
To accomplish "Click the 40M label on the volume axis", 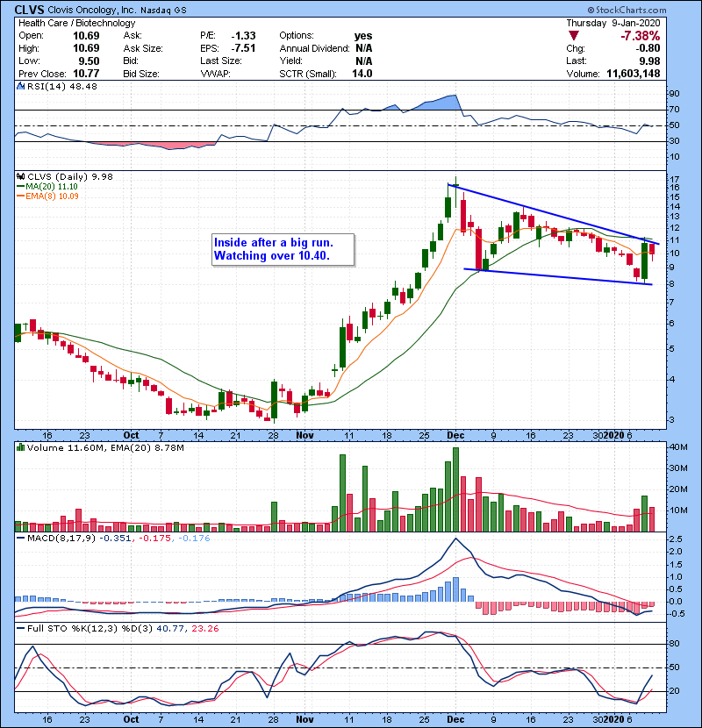I will click(678, 447).
